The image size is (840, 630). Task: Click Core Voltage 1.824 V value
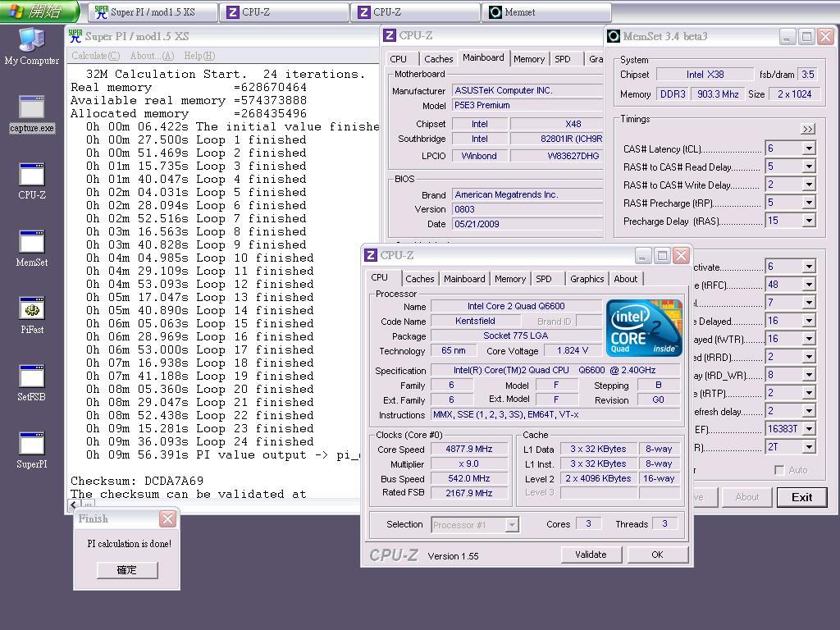click(x=572, y=350)
